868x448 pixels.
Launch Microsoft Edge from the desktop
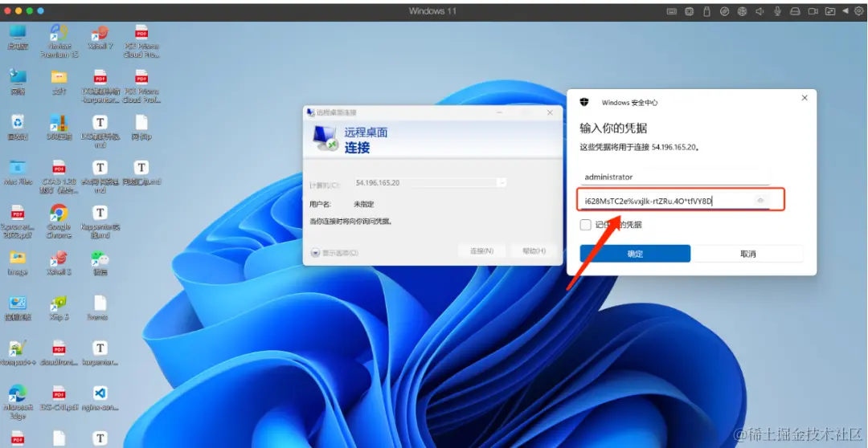click(18, 401)
